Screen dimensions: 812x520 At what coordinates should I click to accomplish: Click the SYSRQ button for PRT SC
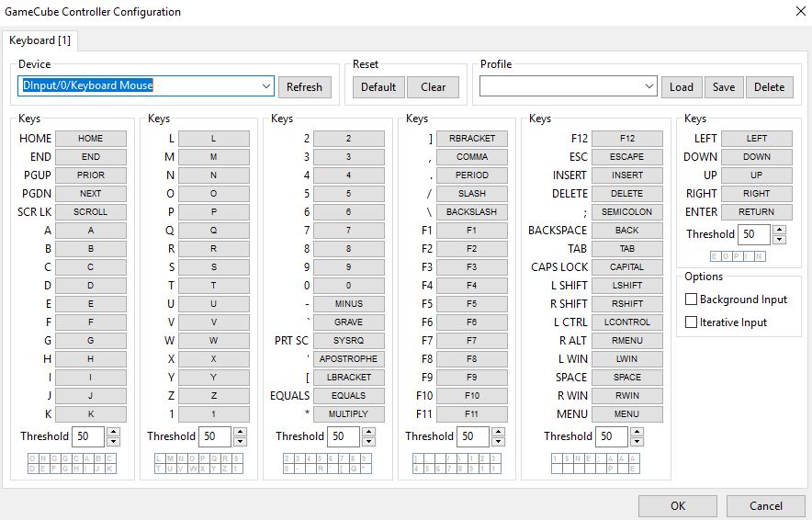tap(348, 340)
